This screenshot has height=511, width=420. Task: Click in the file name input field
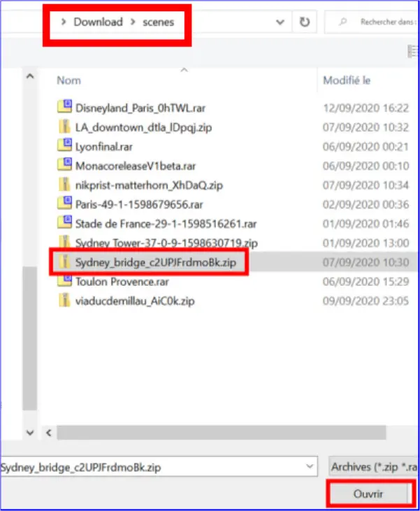(152, 467)
